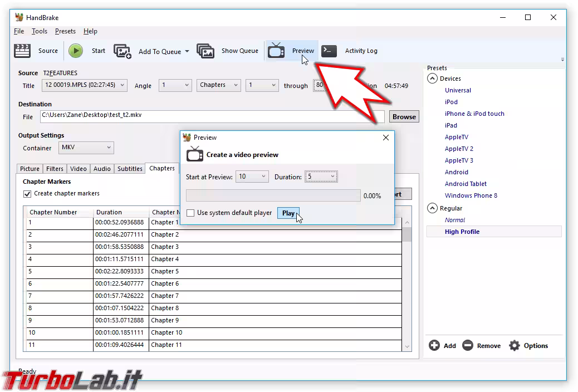Click the Preview TV icon in toolbar
Image resolution: width=578 pixels, height=392 pixels.
276,51
